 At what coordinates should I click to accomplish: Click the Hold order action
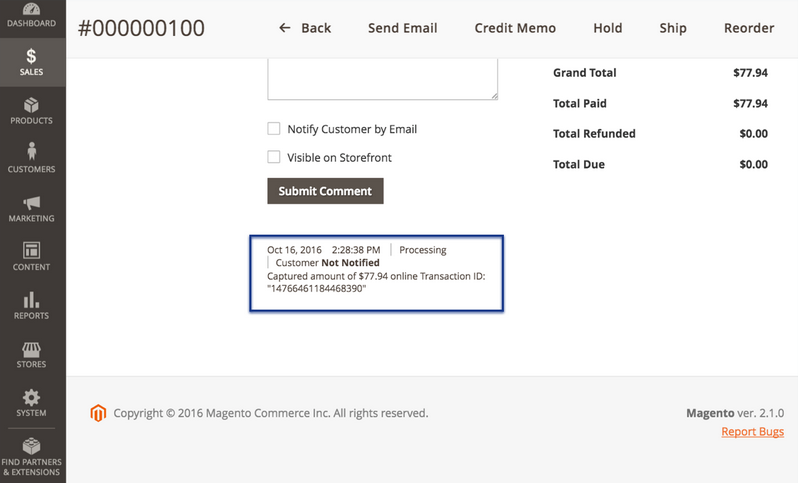(x=607, y=28)
